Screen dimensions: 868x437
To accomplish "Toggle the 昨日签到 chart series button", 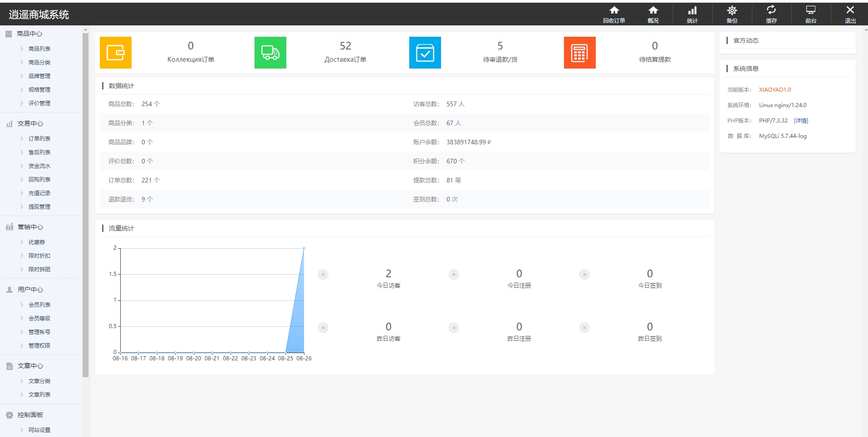I will [584, 328].
